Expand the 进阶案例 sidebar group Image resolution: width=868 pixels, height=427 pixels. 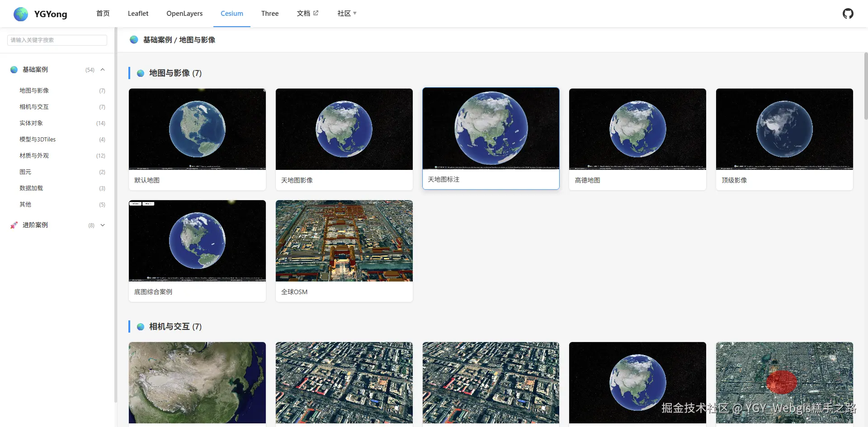tap(103, 225)
